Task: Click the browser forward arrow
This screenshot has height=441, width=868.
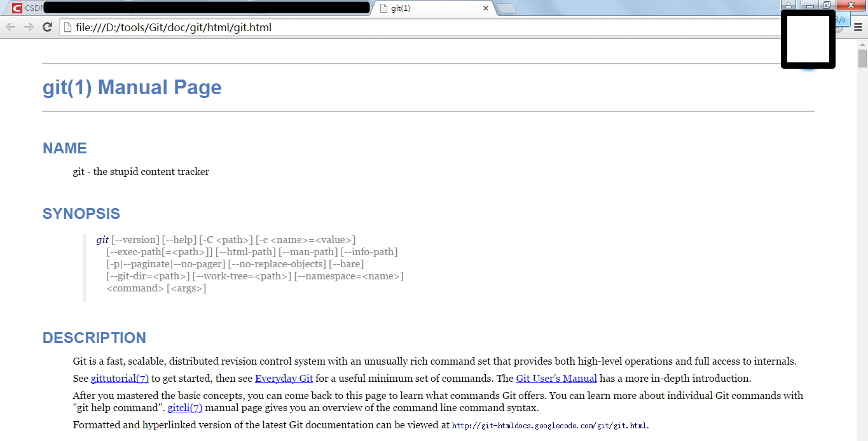Action: click(x=29, y=27)
